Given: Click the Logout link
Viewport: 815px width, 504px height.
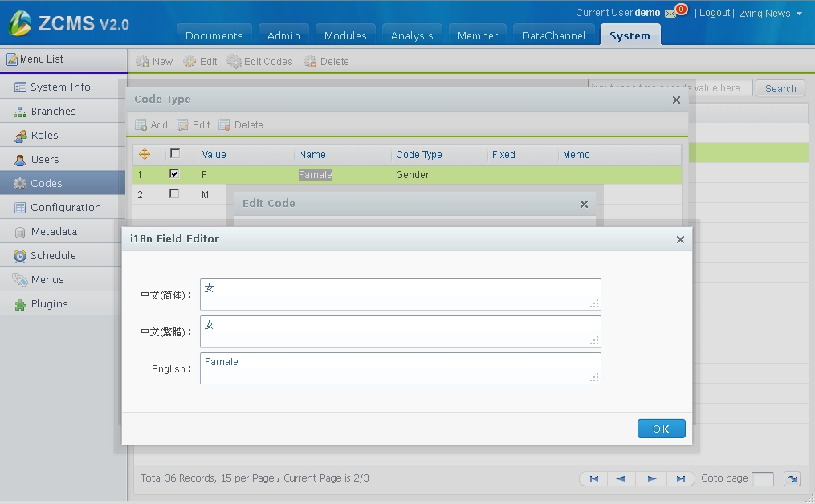Looking at the screenshot, I should click(714, 13).
